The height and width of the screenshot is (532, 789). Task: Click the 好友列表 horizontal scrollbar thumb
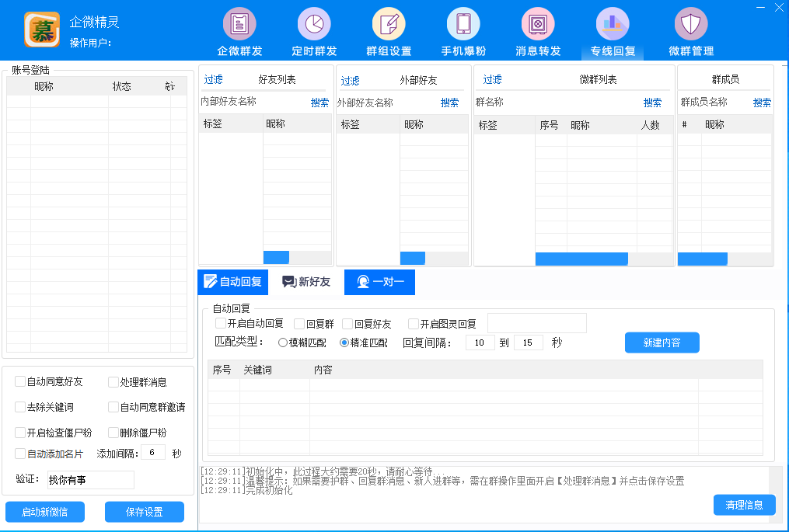point(276,257)
